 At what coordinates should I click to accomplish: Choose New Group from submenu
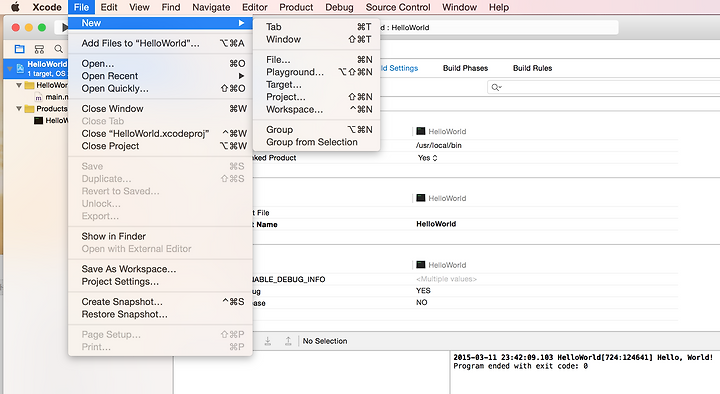pyautogui.click(x=317, y=129)
